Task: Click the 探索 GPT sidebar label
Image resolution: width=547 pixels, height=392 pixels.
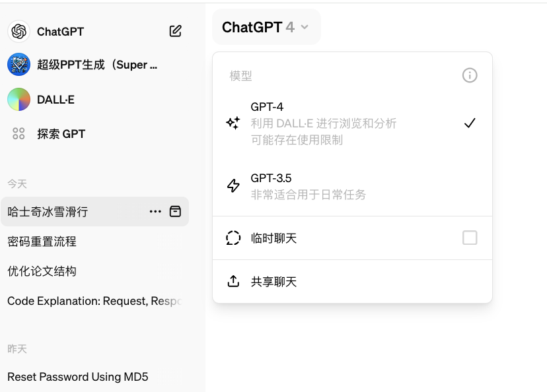Action: (61, 134)
